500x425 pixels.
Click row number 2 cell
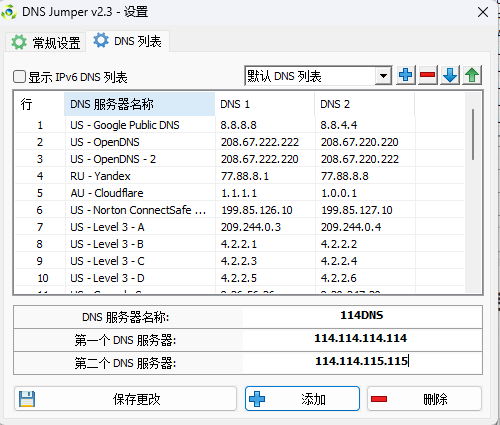[40, 142]
